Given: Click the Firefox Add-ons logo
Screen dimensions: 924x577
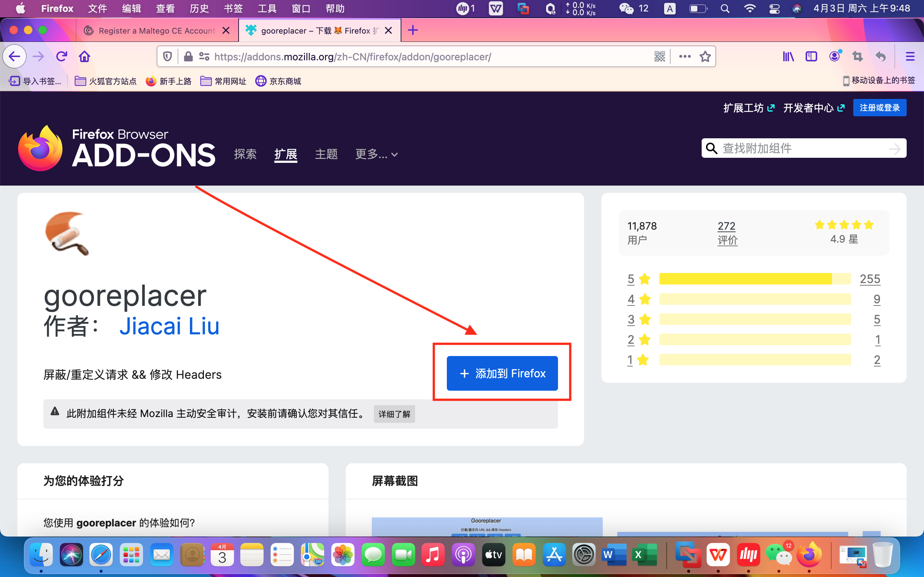Looking at the screenshot, I should coord(117,148).
